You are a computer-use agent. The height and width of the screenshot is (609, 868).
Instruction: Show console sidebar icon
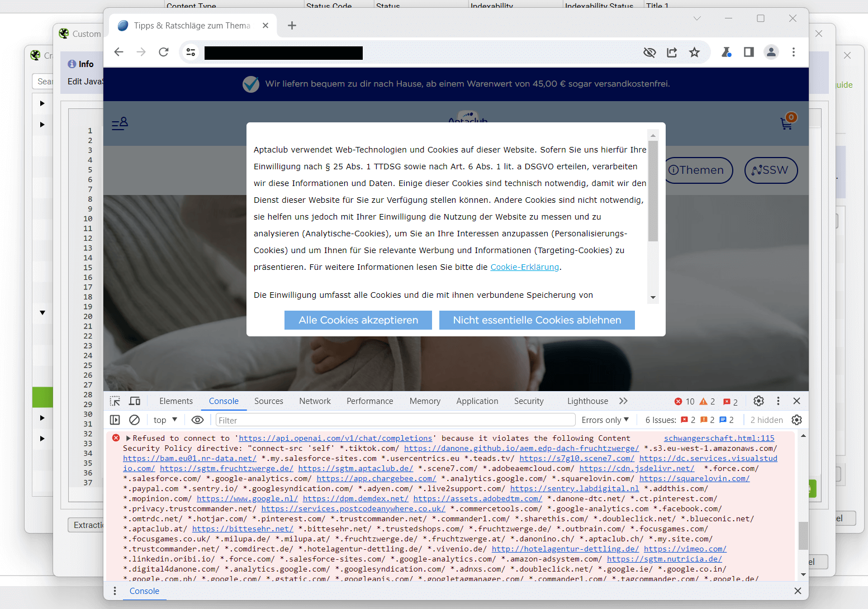[115, 420]
